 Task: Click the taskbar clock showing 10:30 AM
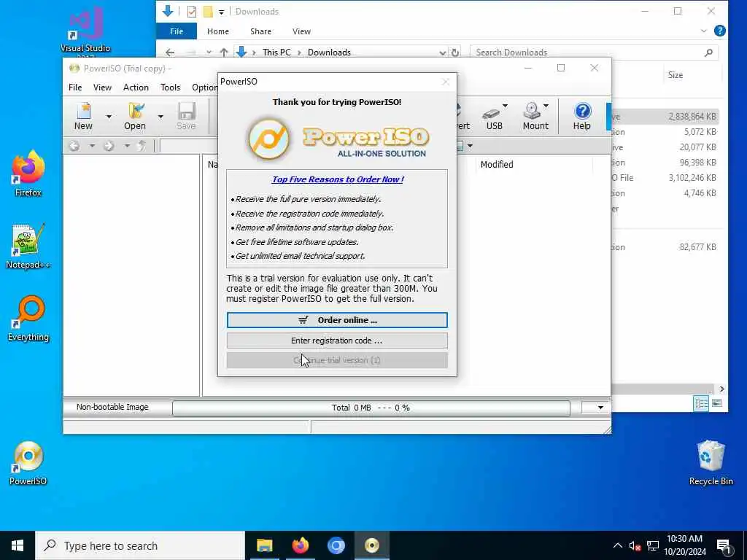tap(684, 545)
